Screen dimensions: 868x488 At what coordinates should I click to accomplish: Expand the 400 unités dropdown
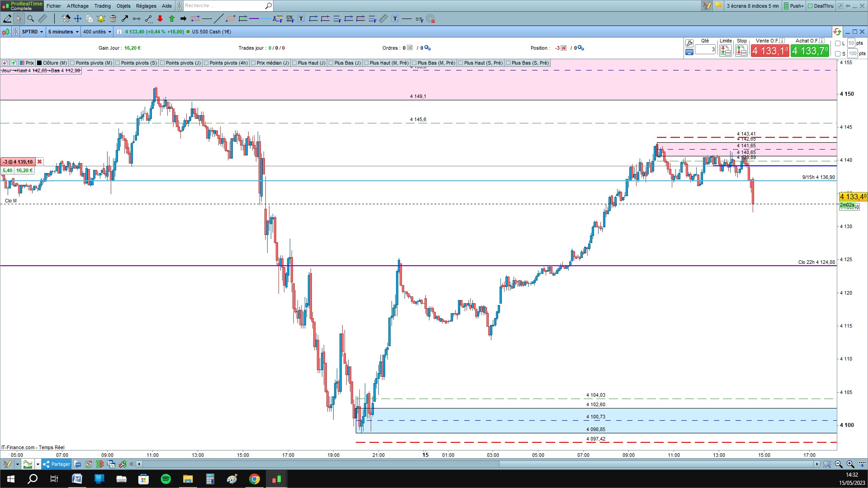(97, 32)
